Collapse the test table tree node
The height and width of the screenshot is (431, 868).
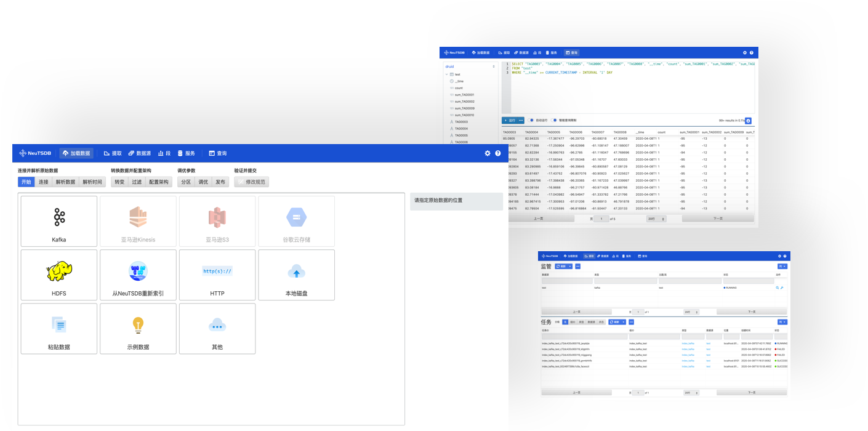click(x=446, y=75)
